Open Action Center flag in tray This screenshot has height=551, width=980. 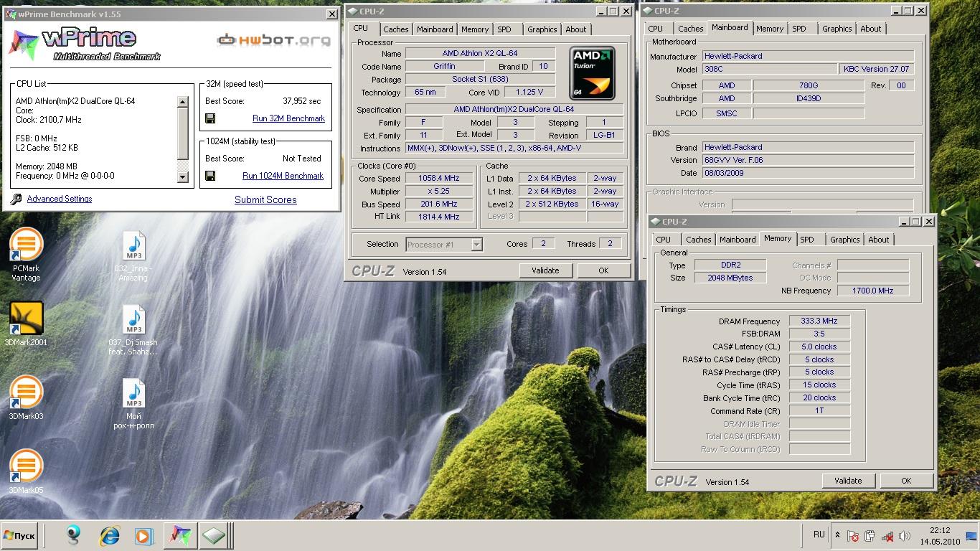pyautogui.click(x=853, y=536)
